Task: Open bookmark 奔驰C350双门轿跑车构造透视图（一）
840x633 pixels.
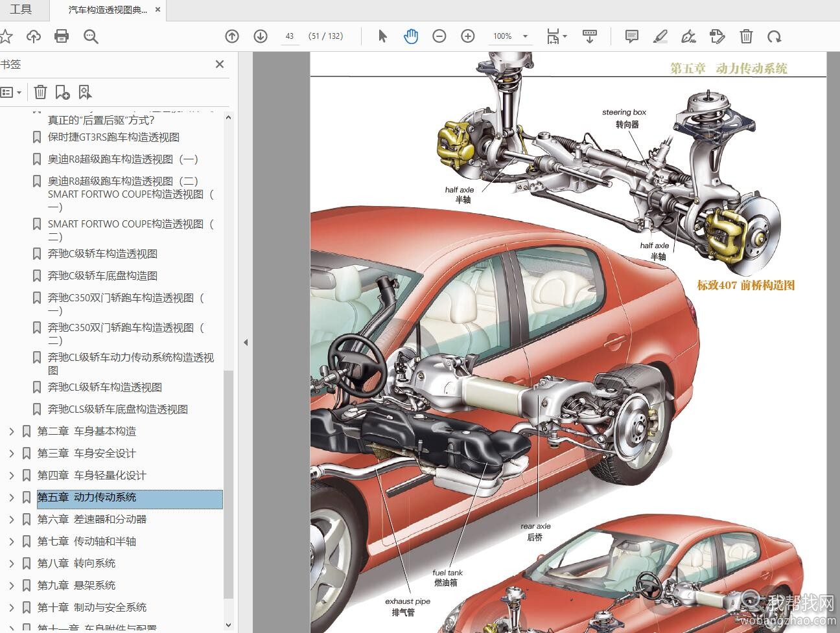Action: point(126,304)
